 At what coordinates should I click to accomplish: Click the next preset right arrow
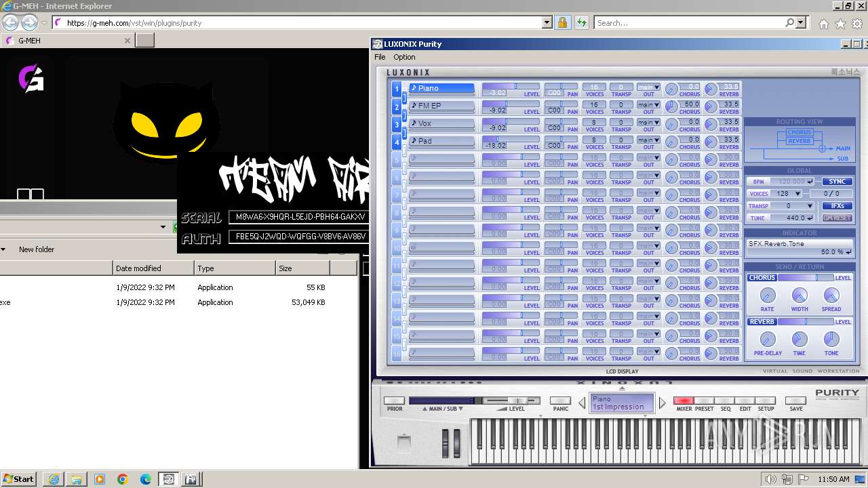pyautogui.click(x=663, y=403)
